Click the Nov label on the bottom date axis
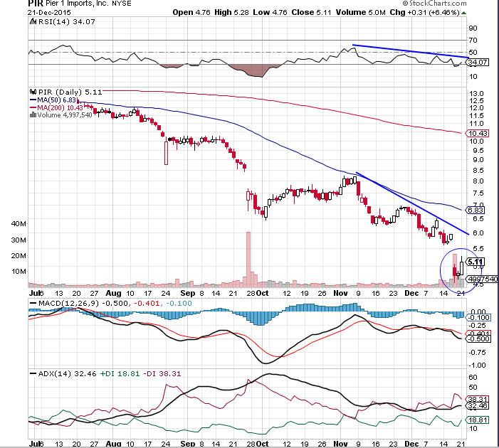 coord(340,444)
